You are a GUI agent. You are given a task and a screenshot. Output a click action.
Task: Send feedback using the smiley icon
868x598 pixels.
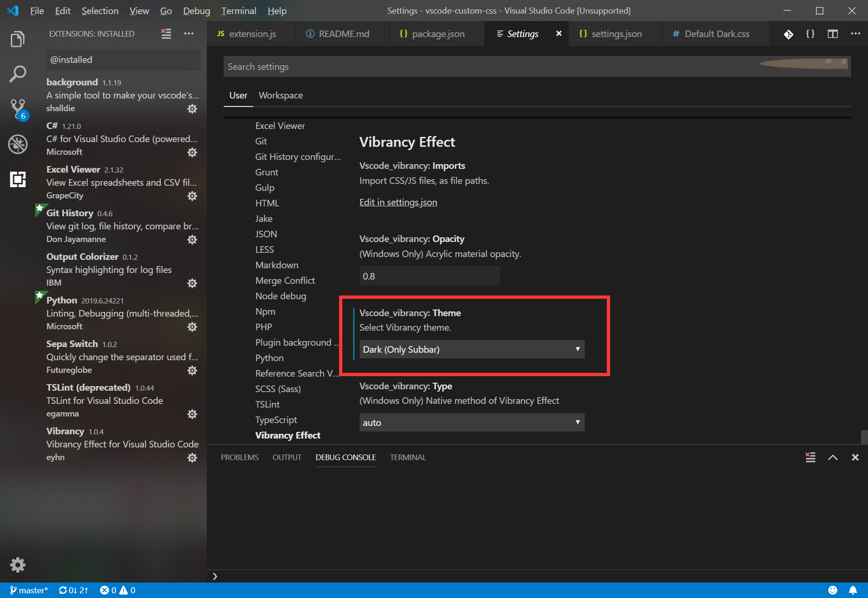[833, 590]
